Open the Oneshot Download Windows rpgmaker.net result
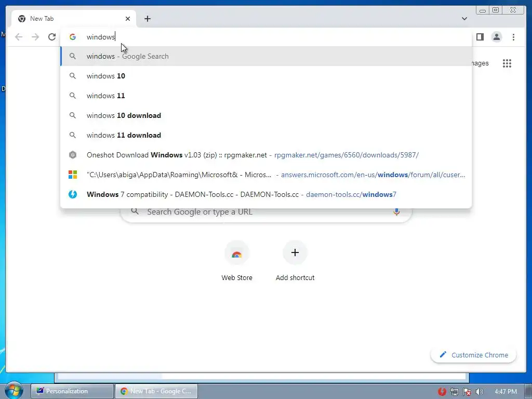The height and width of the screenshot is (399, 532). point(266,155)
